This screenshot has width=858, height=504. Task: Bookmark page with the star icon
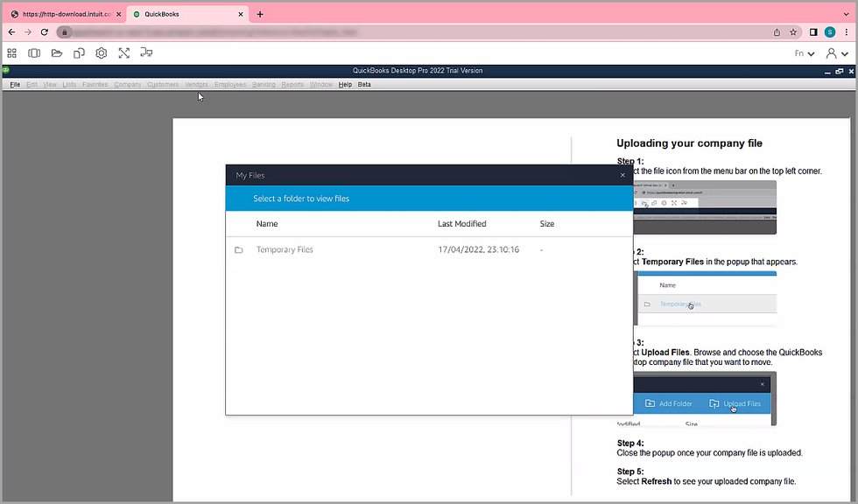point(793,31)
